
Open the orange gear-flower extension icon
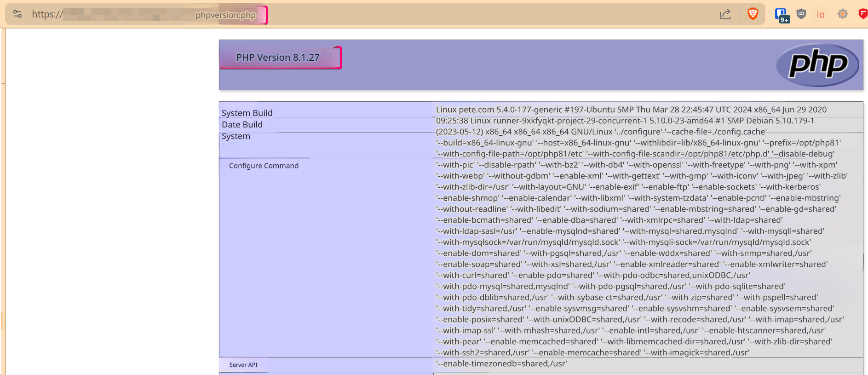[843, 14]
